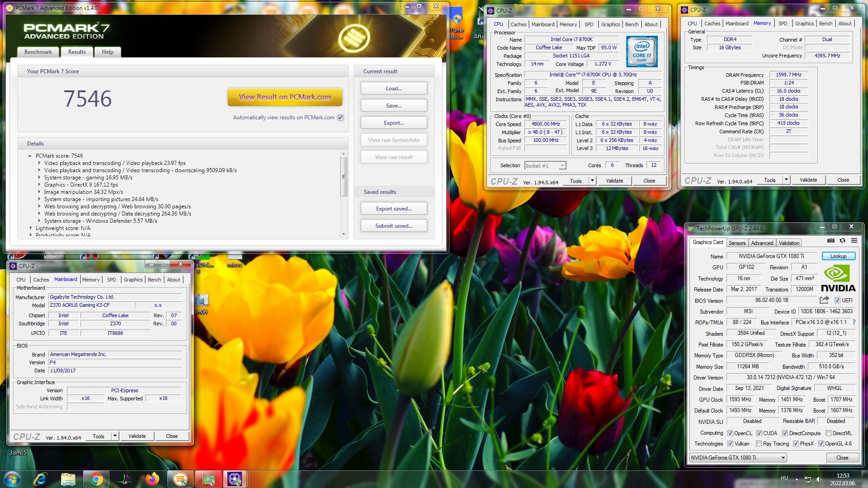
Task: Click the Intel Core i7 logo in CPU-Z
Action: coord(642,52)
